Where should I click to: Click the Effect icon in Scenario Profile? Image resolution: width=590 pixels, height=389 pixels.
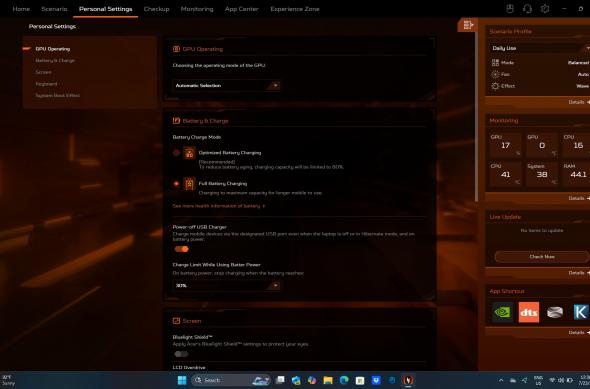tap(495, 86)
